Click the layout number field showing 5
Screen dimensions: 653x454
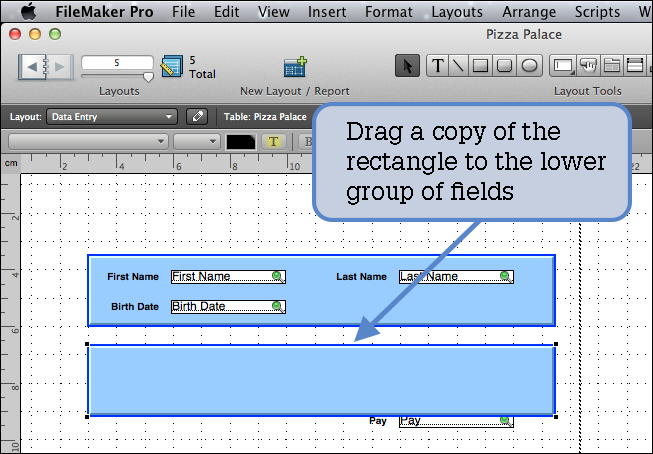(117, 63)
